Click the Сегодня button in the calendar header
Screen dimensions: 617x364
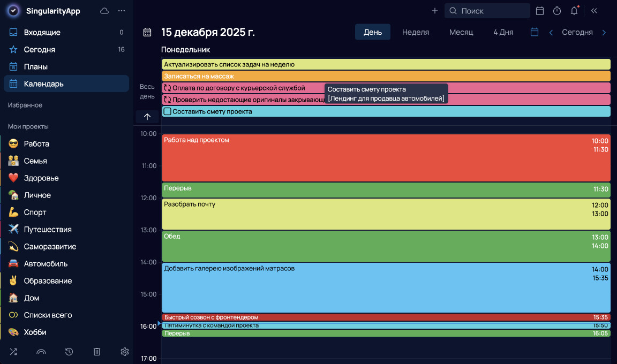pyautogui.click(x=577, y=32)
